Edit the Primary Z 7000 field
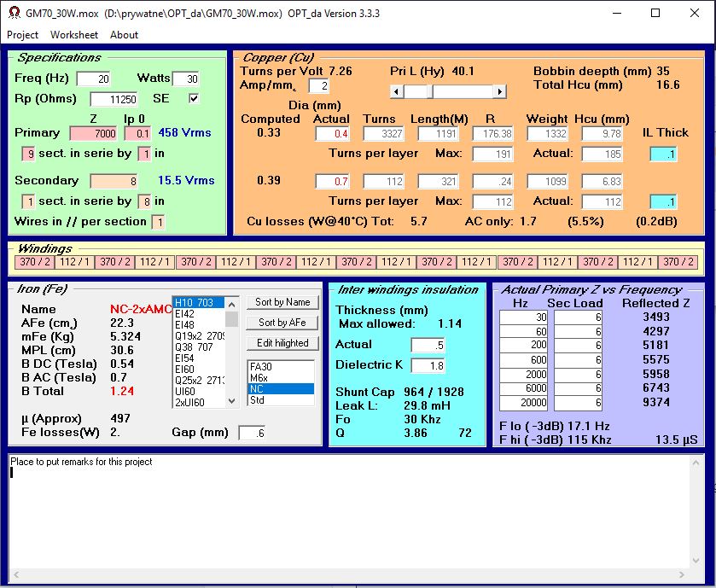This screenshot has height=588, width=716. click(x=93, y=133)
